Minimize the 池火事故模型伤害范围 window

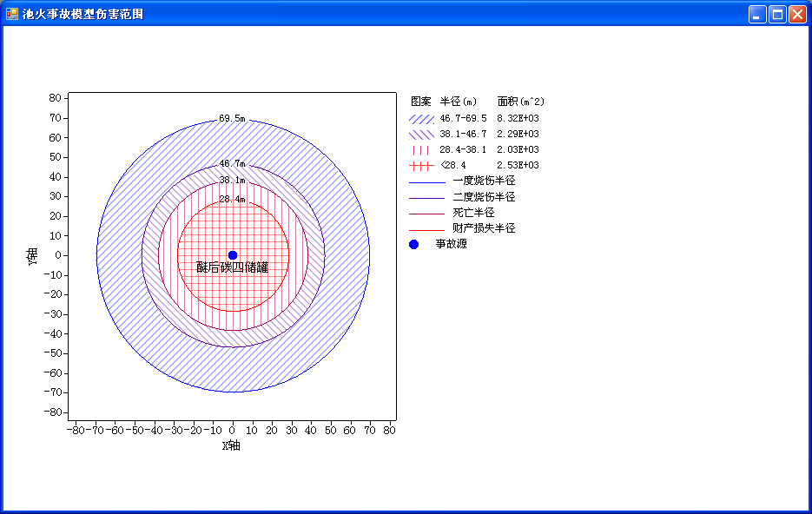[x=757, y=14]
